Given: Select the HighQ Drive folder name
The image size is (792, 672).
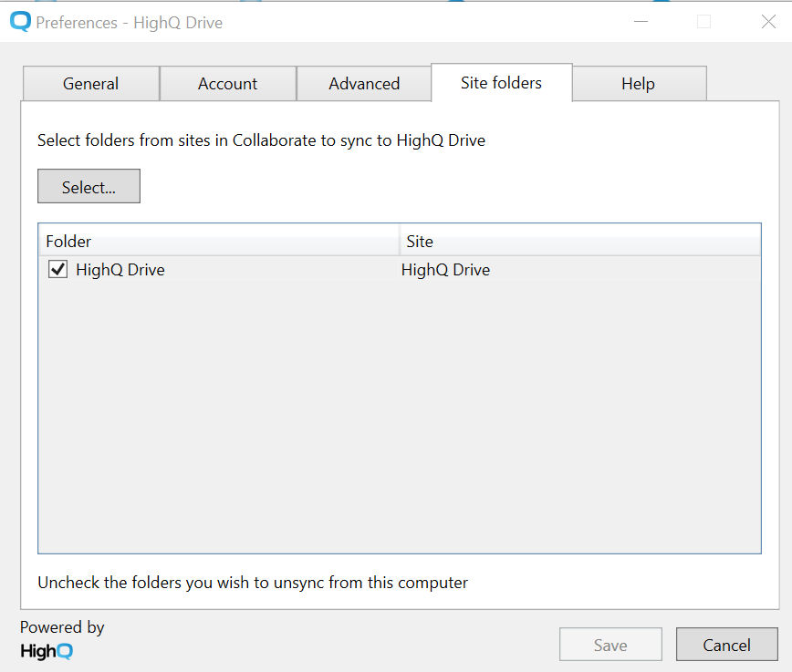Looking at the screenshot, I should coord(120,270).
